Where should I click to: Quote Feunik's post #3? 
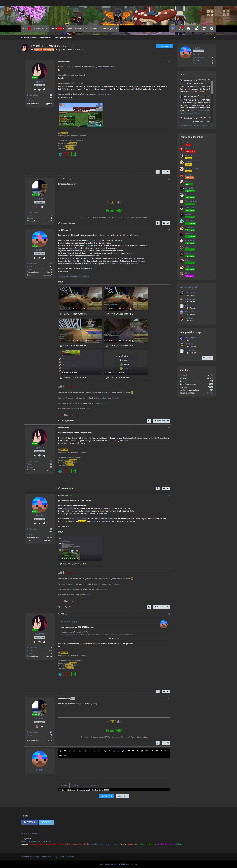point(168,420)
